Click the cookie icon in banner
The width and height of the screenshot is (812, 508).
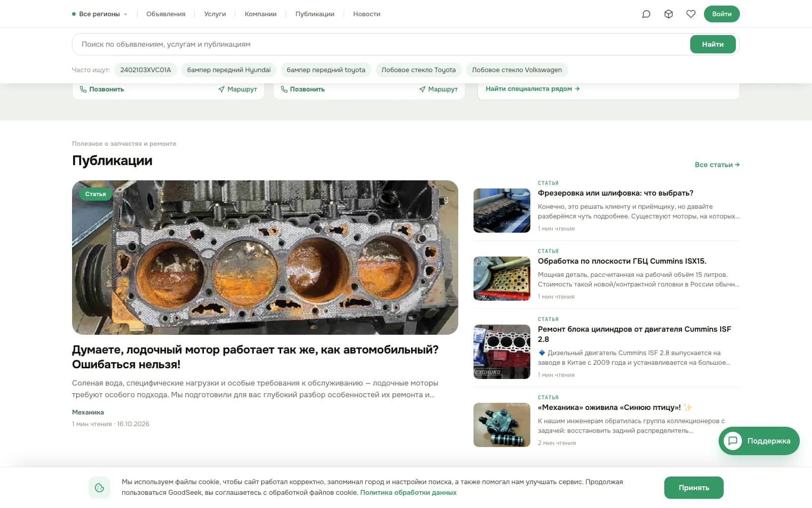click(99, 488)
